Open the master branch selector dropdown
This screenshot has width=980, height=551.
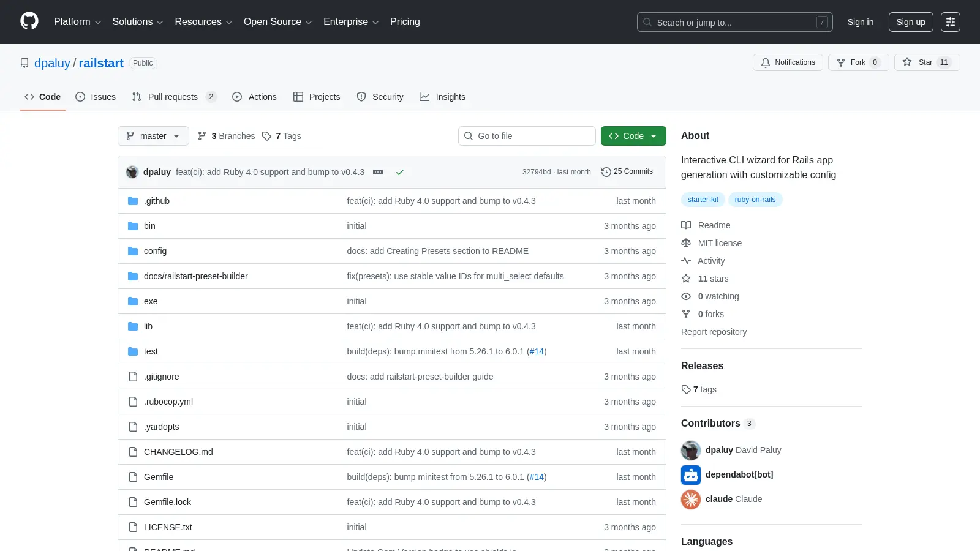(x=153, y=136)
